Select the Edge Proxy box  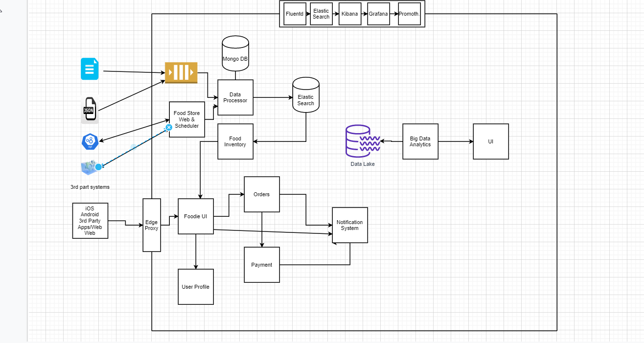[x=152, y=225]
